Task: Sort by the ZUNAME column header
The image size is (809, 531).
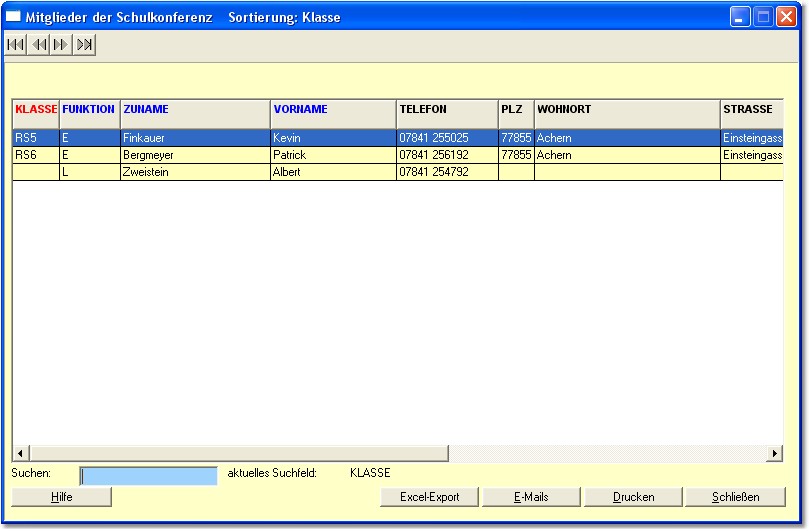Action: [194, 110]
